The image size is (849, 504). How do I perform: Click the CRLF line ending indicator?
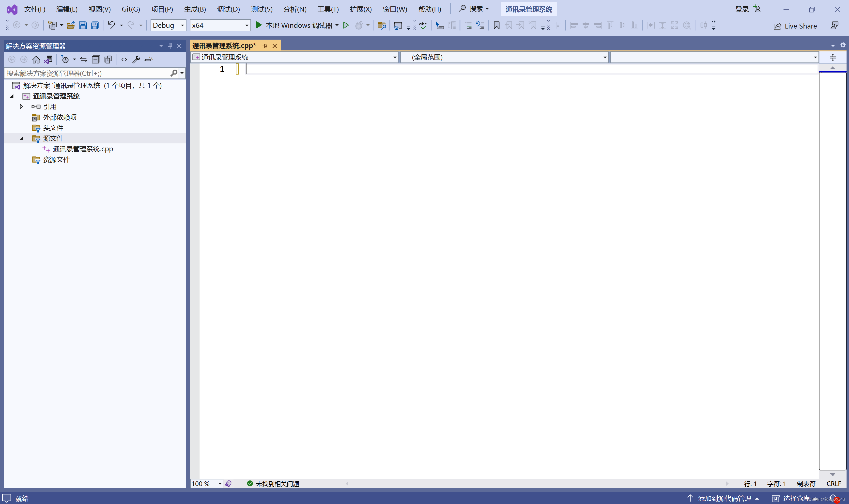(x=834, y=484)
